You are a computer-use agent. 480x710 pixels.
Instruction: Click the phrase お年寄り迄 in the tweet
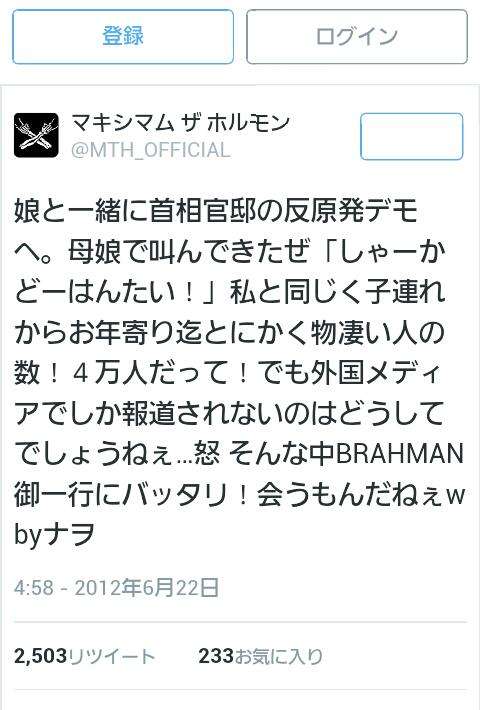(137, 333)
